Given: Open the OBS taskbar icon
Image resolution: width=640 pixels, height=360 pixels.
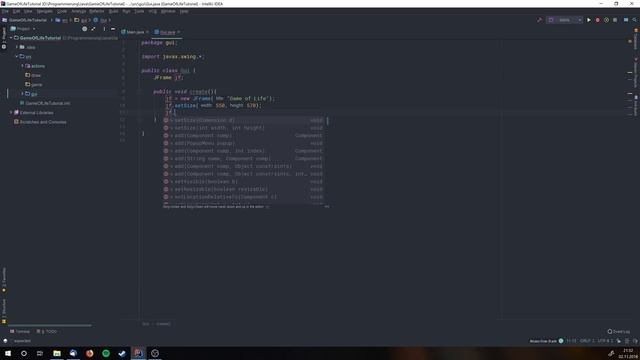Looking at the screenshot, I should [155, 353].
